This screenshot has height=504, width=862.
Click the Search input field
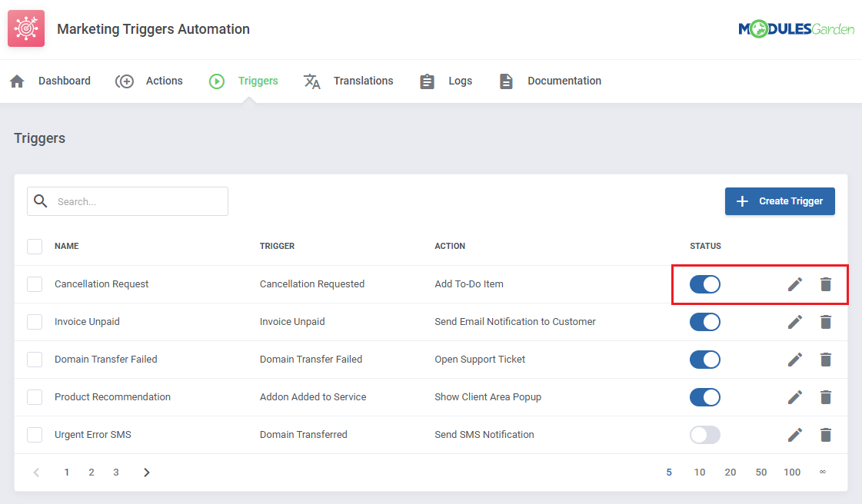[x=128, y=201]
